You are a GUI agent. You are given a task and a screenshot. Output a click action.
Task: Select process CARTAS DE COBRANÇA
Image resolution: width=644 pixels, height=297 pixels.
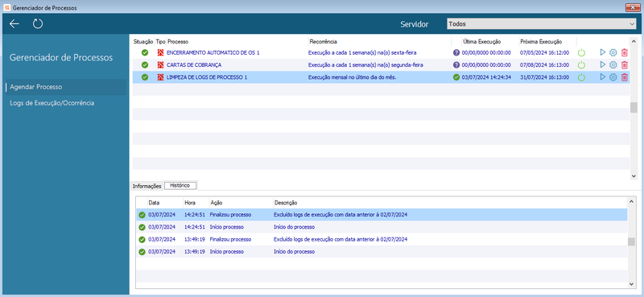click(x=195, y=65)
